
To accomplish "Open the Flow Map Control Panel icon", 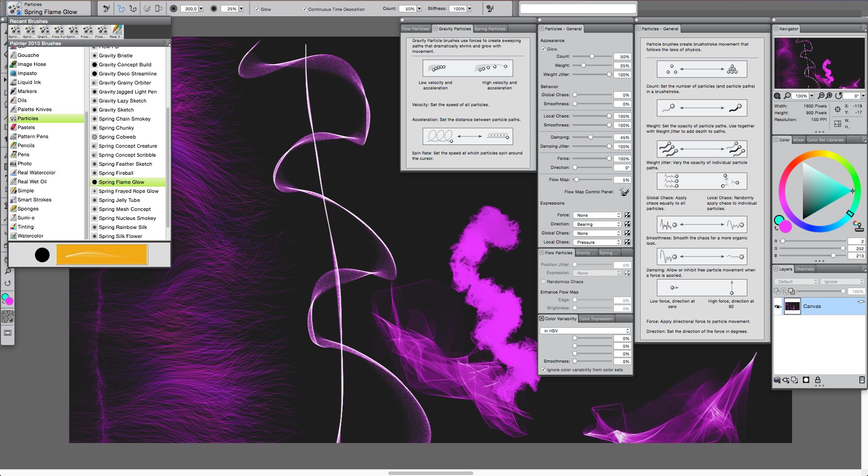I will tap(624, 192).
